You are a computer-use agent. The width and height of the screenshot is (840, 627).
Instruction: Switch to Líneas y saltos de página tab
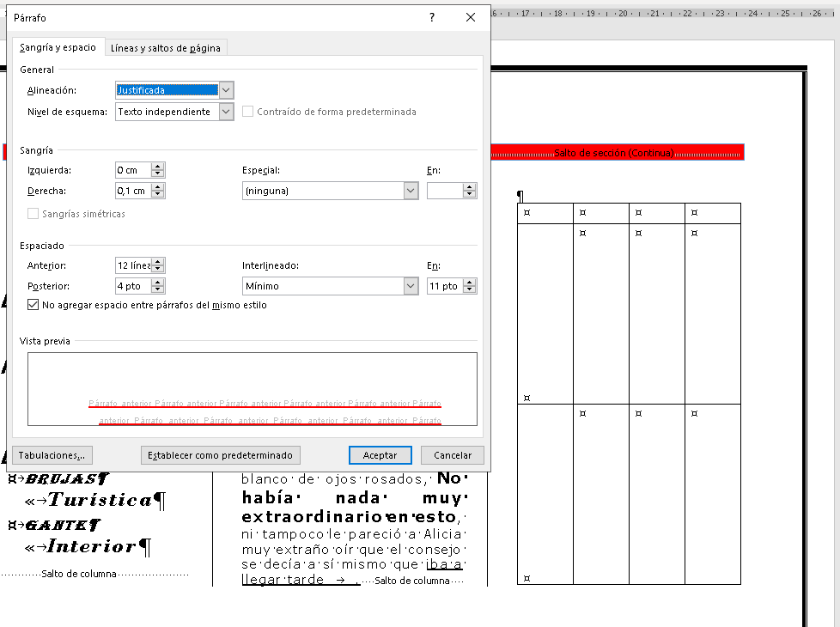[166, 48]
